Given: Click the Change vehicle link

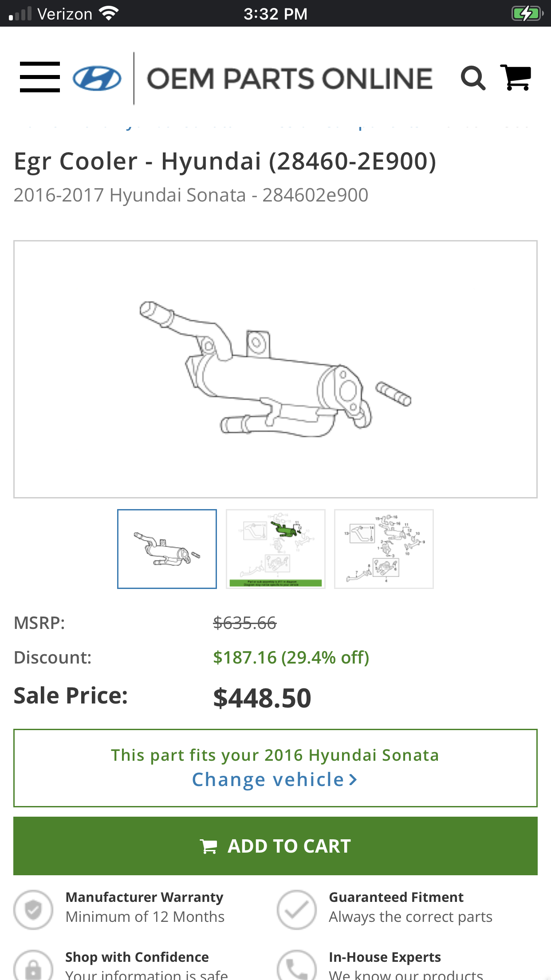Looking at the screenshot, I should pos(275,780).
